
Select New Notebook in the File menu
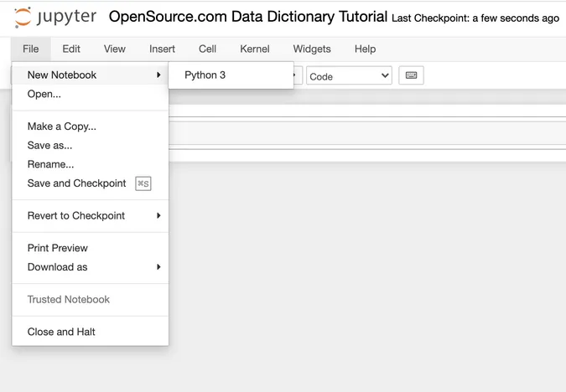91,75
